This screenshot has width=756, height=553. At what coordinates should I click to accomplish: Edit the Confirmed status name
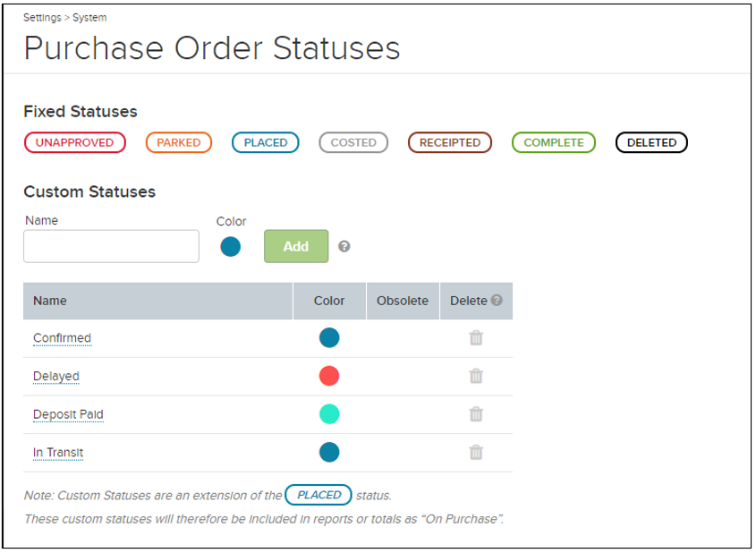[62, 338]
